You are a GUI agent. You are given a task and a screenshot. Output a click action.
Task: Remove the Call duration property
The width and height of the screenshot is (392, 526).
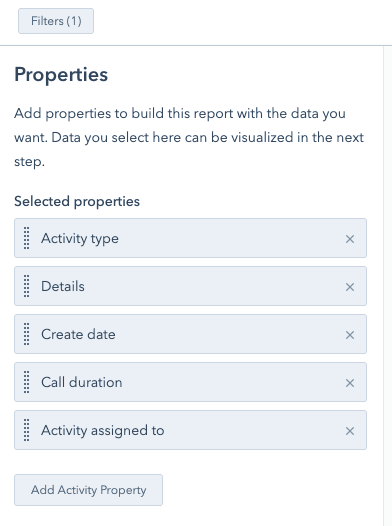(x=350, y=383)
